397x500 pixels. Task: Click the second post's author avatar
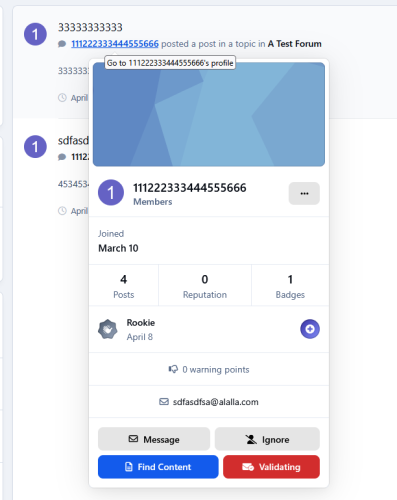(x=35, y=147)
